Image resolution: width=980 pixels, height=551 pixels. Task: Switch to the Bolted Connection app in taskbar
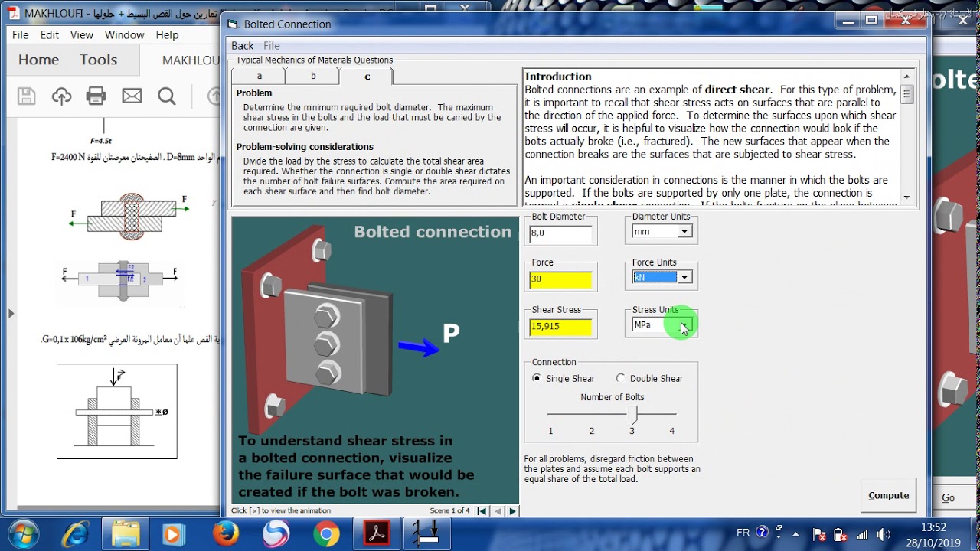[x=426, y=533]
